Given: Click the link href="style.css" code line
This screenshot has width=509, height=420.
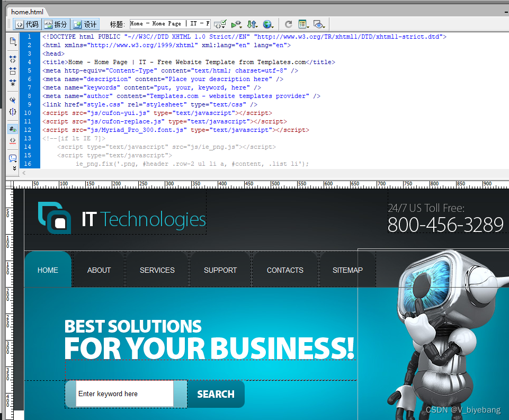Looking at the screenshot, I should [150, 104].
